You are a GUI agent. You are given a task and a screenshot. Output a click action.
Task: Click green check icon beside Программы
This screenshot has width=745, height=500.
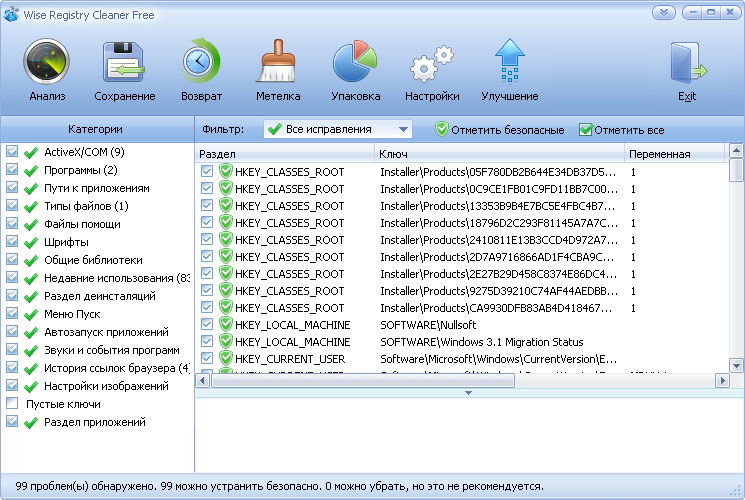click(31, 171)
